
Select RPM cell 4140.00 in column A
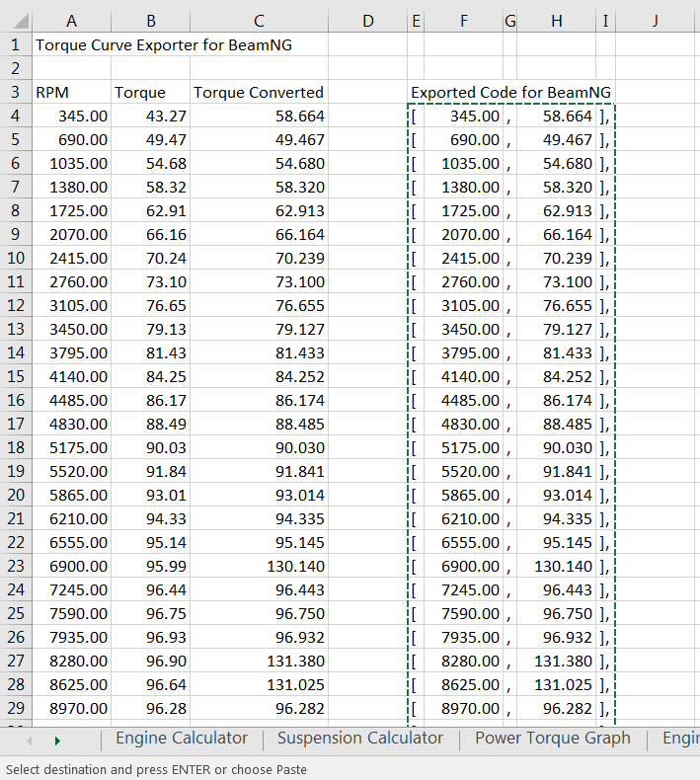[x=72, y=376]
